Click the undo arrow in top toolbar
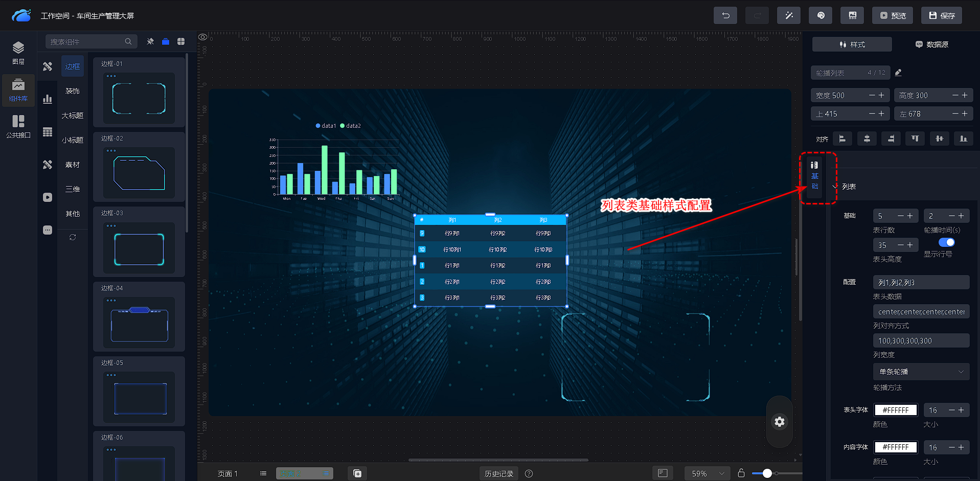The image size is (980, 481). click(725, 15)
